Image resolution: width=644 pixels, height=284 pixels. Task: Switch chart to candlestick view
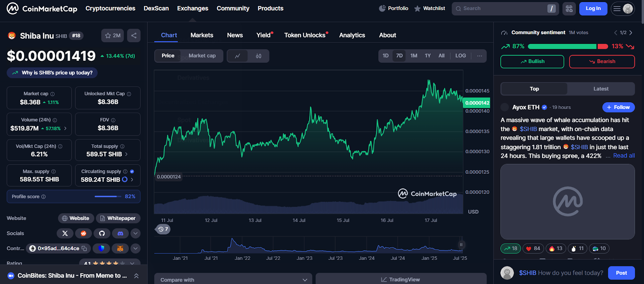258,56
